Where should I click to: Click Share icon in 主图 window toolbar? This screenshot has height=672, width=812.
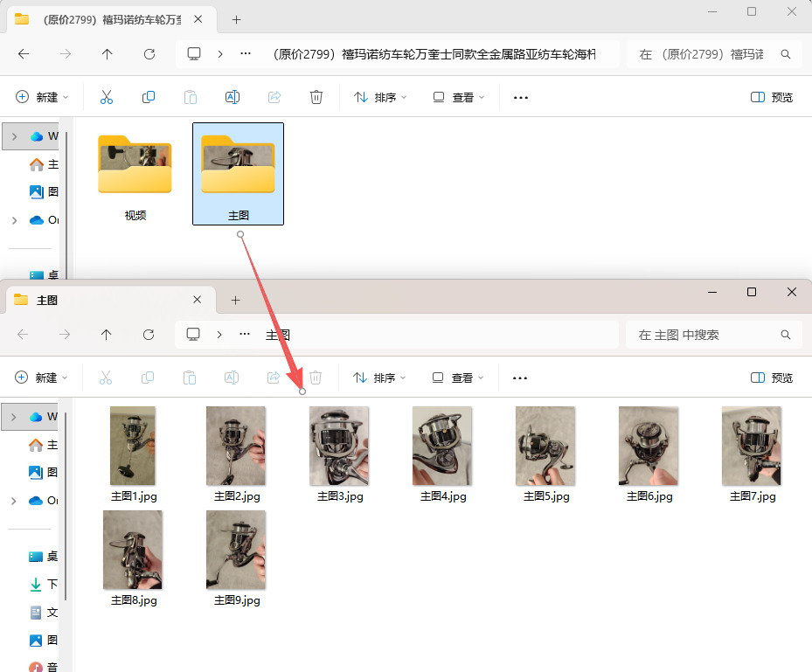coord(274,378)
